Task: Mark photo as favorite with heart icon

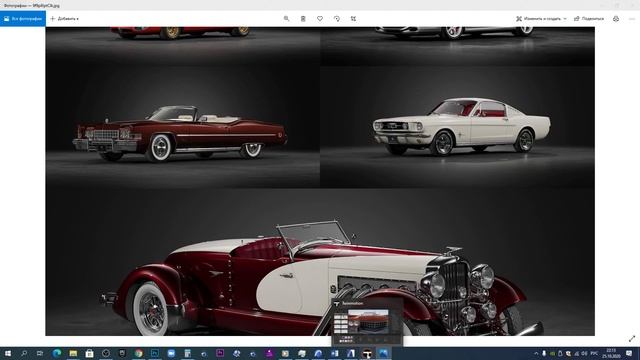Action: click(320, 19)
